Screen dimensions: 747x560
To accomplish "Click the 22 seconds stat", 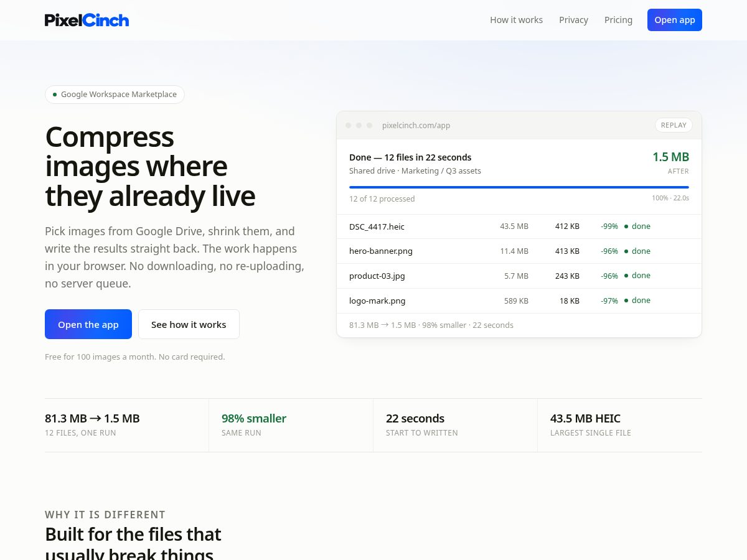I will coord(415,418).
